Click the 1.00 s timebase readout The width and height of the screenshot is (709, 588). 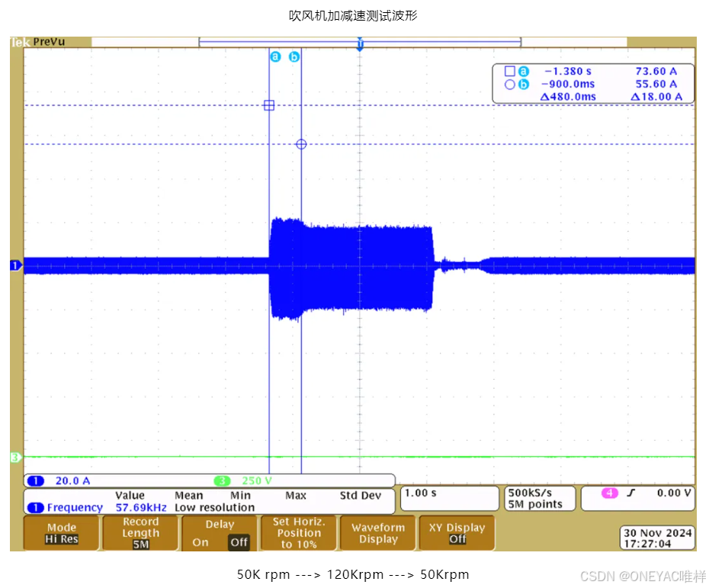click(421, 493)
